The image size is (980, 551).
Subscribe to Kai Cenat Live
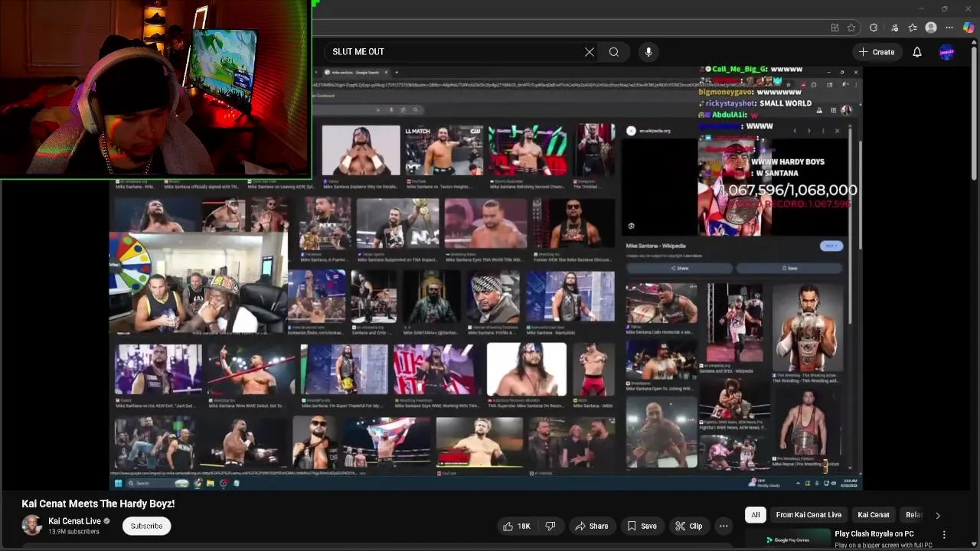coord(146,526)
